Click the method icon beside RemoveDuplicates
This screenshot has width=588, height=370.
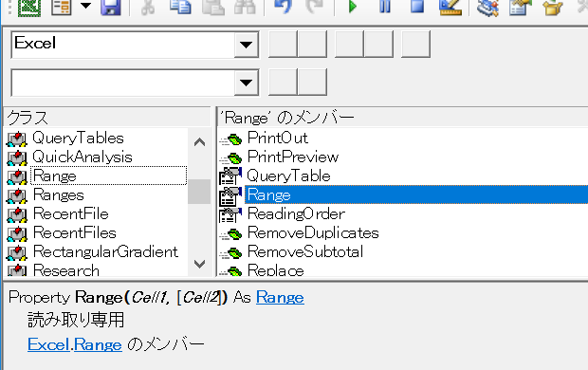230,234
